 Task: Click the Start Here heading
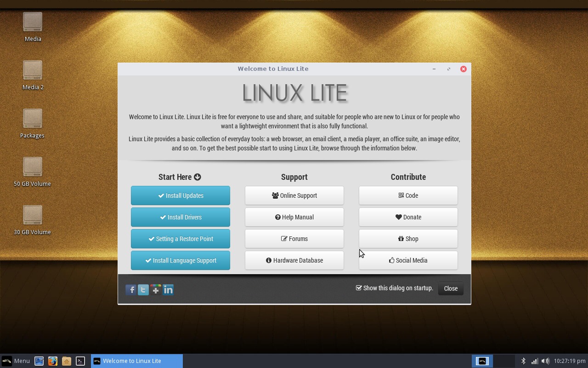180,177
